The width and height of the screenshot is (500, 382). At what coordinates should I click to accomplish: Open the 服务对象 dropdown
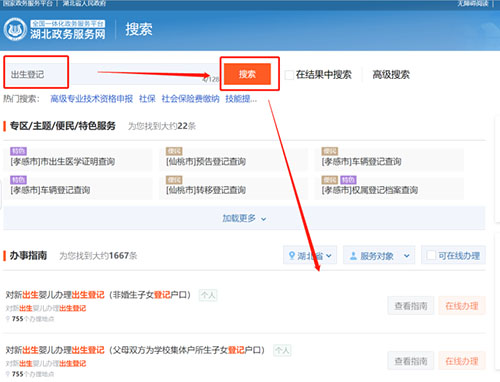tap(379, 256)
